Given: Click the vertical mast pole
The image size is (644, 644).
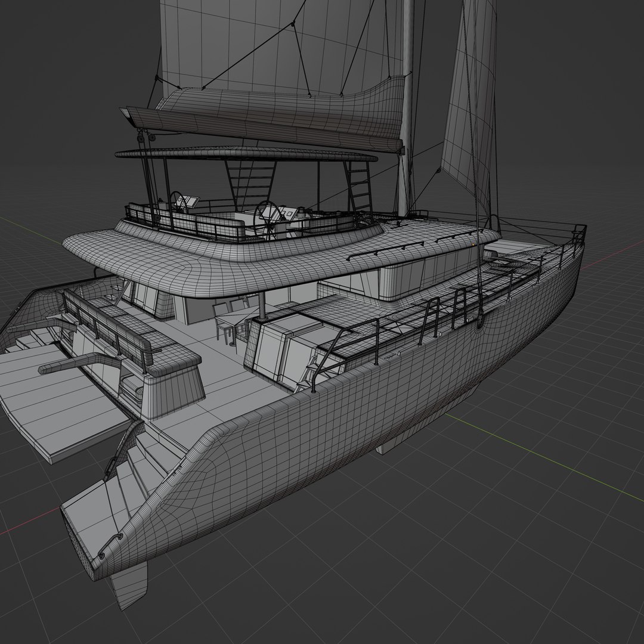Looking at the screenshot, I should pos(407,109).
